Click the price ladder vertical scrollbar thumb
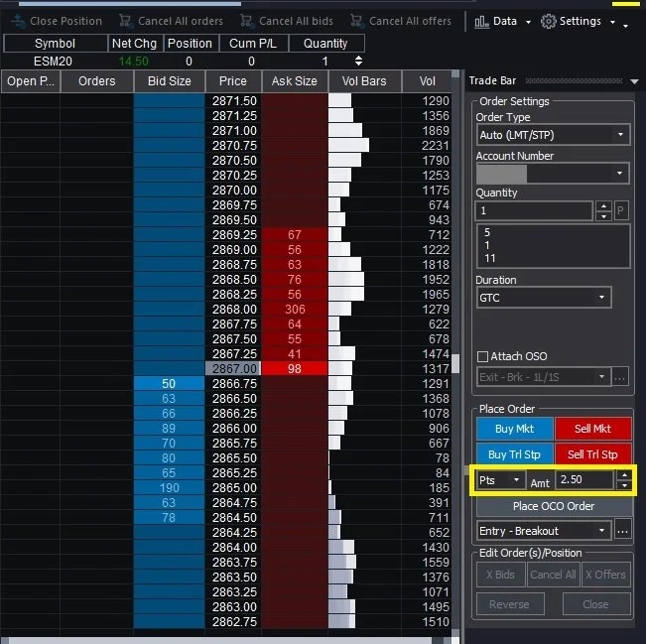 tap(455, 363)
